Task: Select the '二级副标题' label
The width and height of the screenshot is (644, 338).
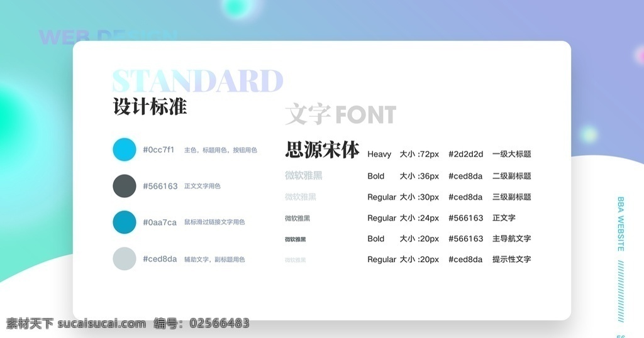Action: [512, 176]
